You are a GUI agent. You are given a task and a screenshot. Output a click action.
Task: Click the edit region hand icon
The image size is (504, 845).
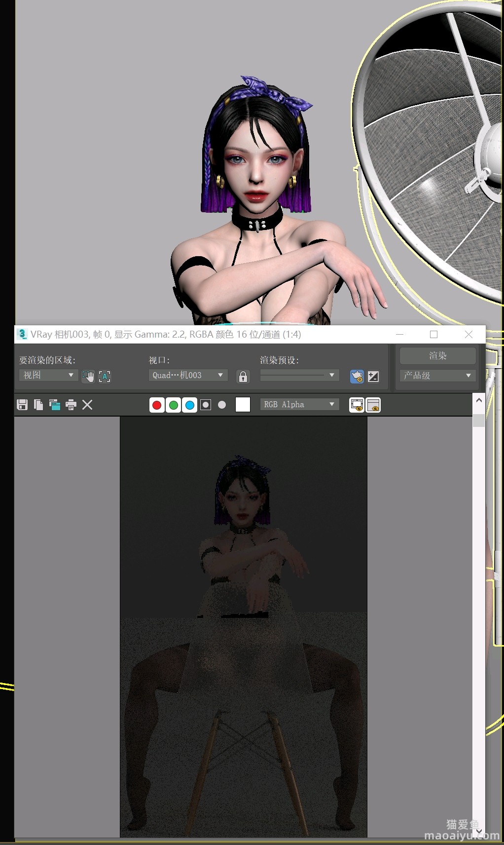point(88,376)
